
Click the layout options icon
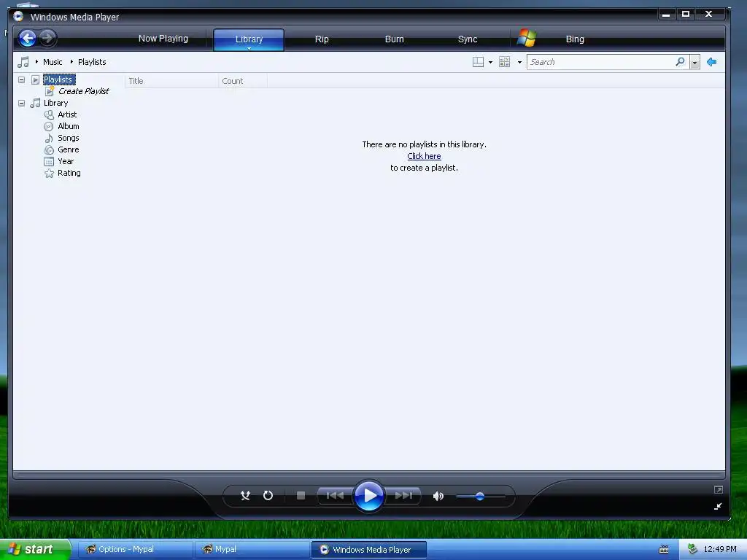point(478,62)
